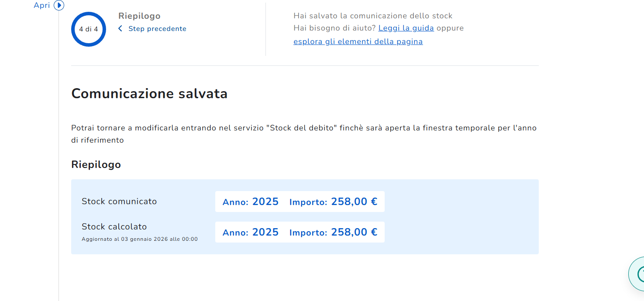Click the Riepilogo step title at top

139,16
